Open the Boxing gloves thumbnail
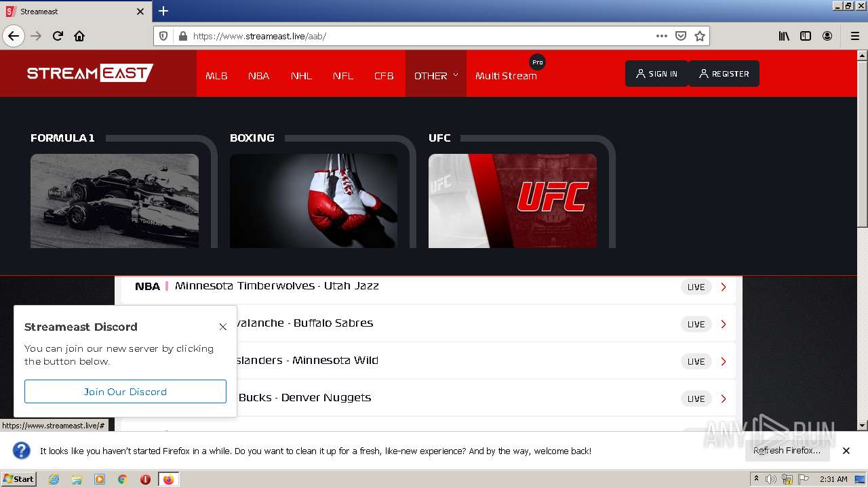The height and width of the screenshot is (488, 868). pyautogui.click(x=313, y=201)
